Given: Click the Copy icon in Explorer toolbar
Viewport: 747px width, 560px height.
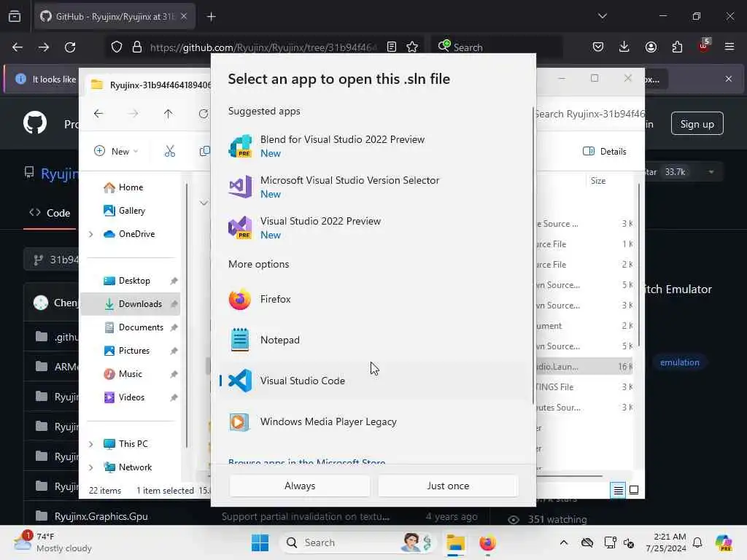Looking at the screenshot, I should coord(205,152).
